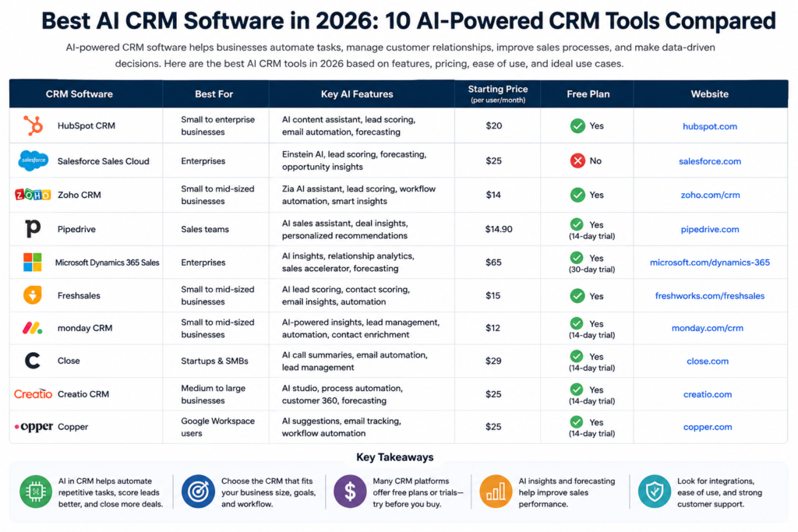798x532 pixels.
Task: Click the monday CRM logo
Action: pyautogui.click(x=33, y=328)
